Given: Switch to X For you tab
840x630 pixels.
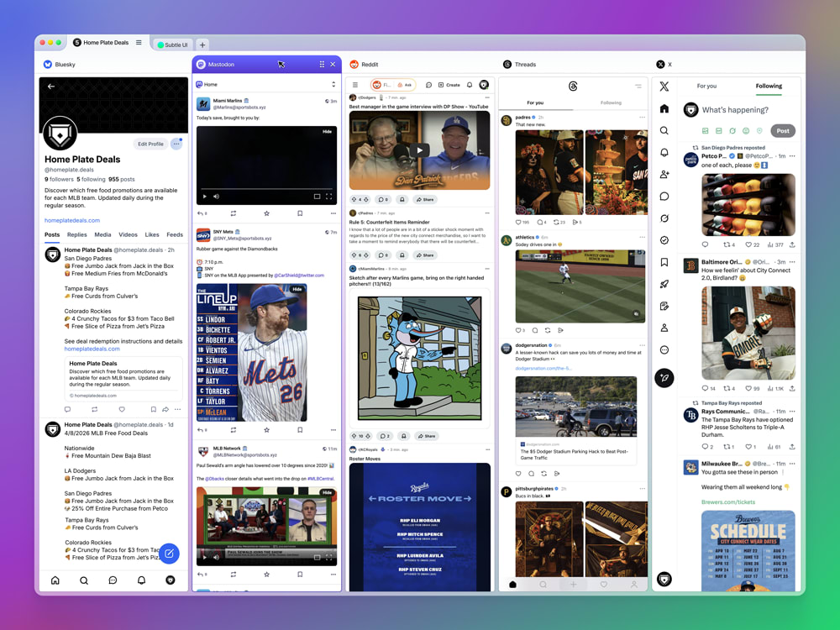Looking at the screenshot, I should (706, 86).
